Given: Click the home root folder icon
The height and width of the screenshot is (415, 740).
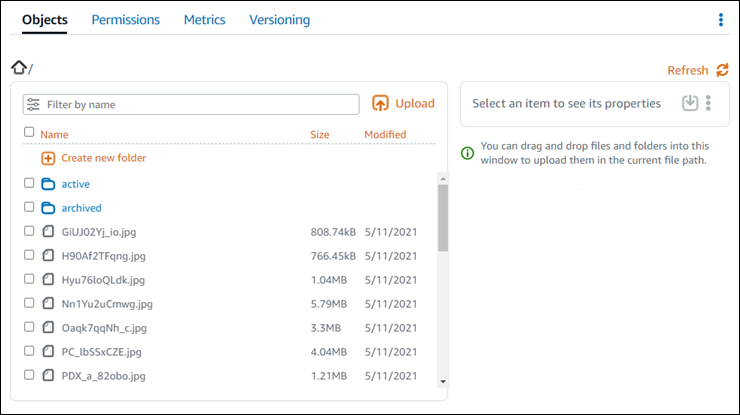Looking at the screenshot, I should pos(18,68).
